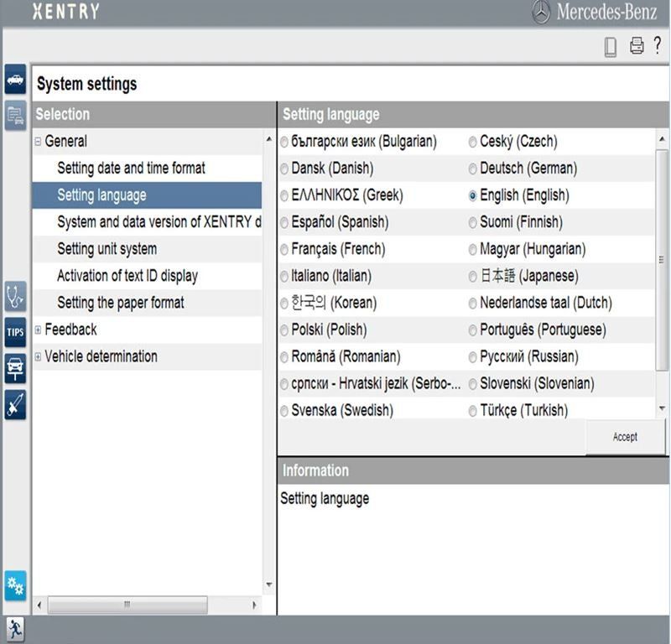Click the car-on-lift sidebar icon

click(x=15, y=368)
